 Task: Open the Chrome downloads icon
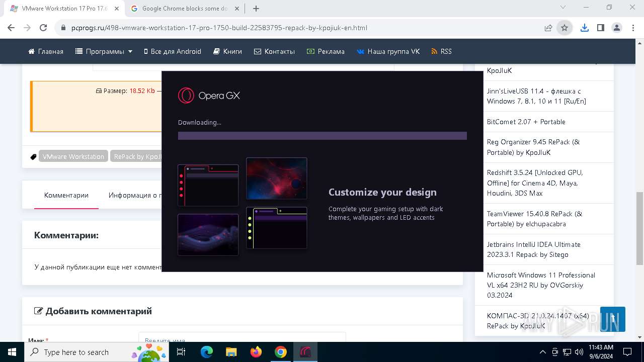pyautogui.click(x=584, y=28)
